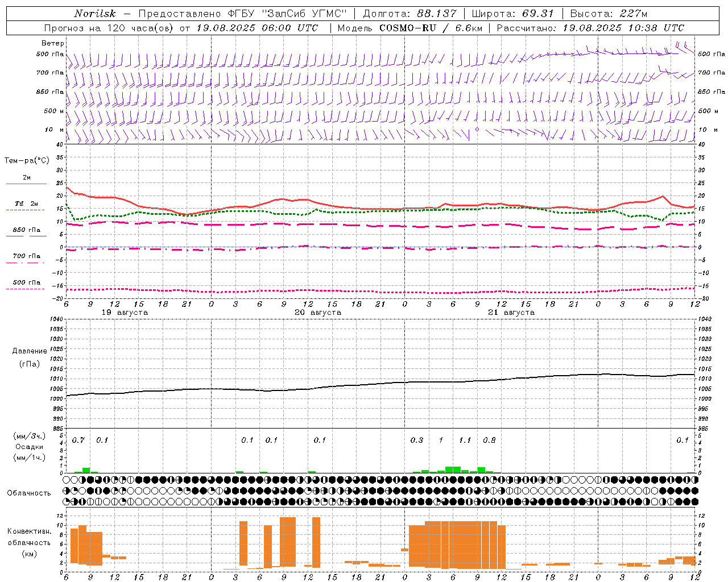Click the "Td 2м" legend label
This screenshot has width=728, height=582.
click(x=26, y=203)
